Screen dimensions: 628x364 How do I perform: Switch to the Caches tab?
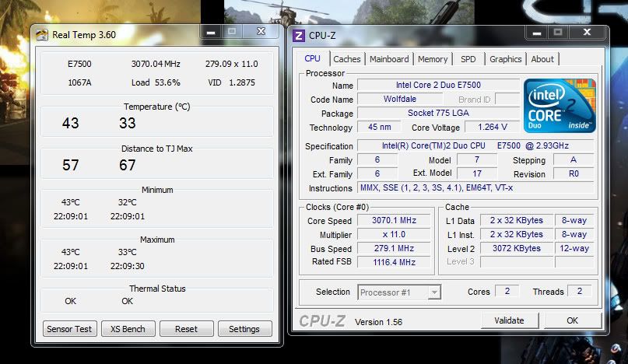click(x=347, y=59)
